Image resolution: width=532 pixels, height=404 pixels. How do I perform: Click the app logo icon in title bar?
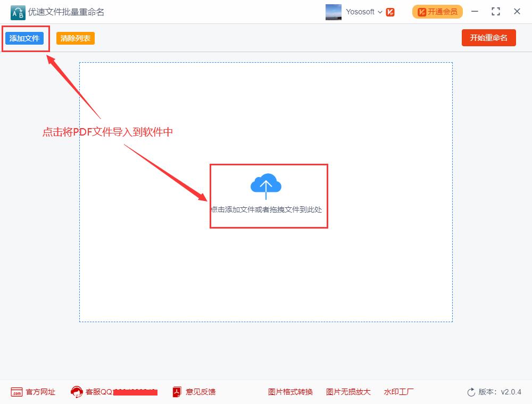tap(18, 13)
